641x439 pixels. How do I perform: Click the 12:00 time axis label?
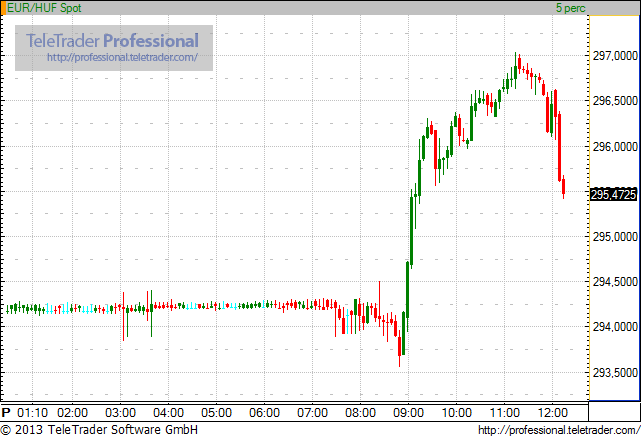click(x=552, y=413)
